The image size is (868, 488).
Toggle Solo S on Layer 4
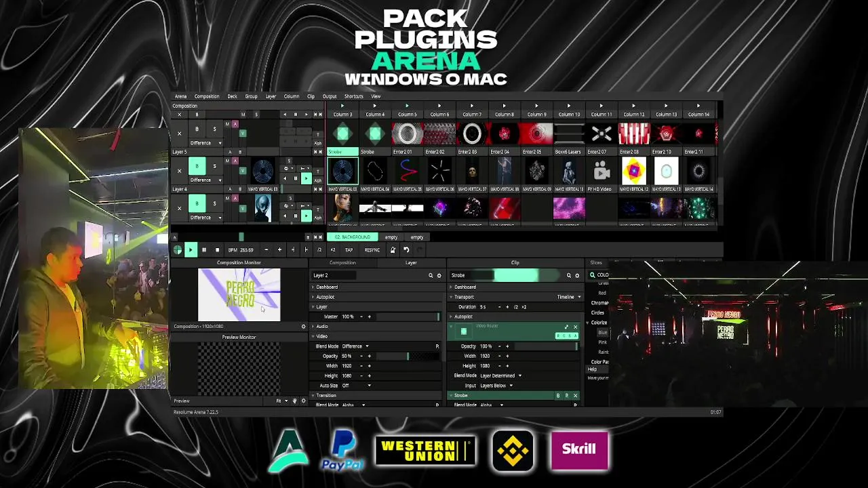pyautogui.click(x=214, y=203)
